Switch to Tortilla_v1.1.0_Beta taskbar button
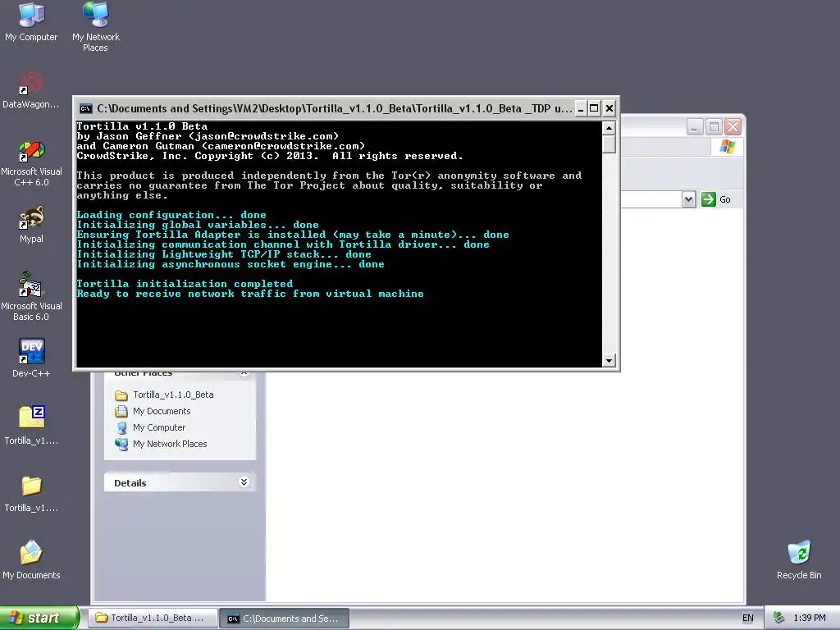This screenshot has width=840, height=630. (153, 619)
